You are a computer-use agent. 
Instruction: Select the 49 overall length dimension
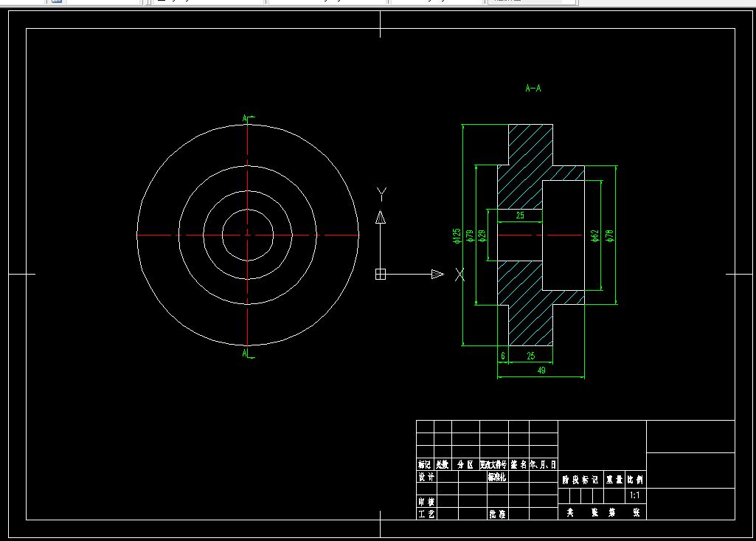click(541, 371)
